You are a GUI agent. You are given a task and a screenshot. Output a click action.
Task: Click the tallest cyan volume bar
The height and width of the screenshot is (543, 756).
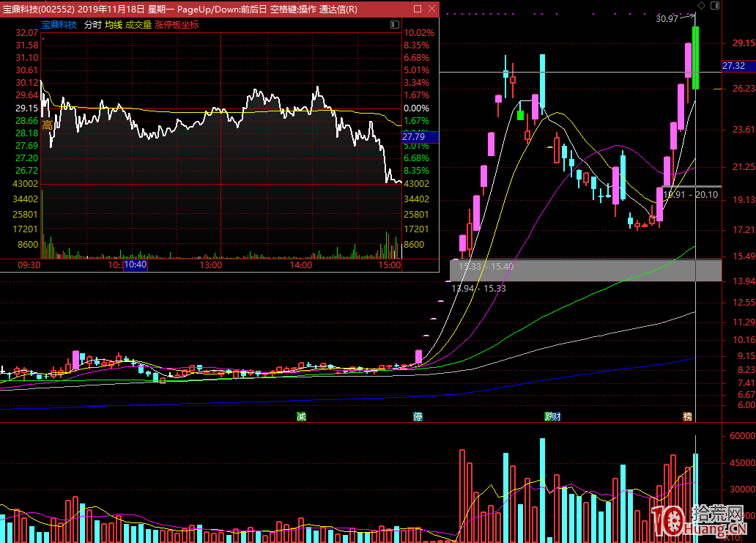point(542,490)
